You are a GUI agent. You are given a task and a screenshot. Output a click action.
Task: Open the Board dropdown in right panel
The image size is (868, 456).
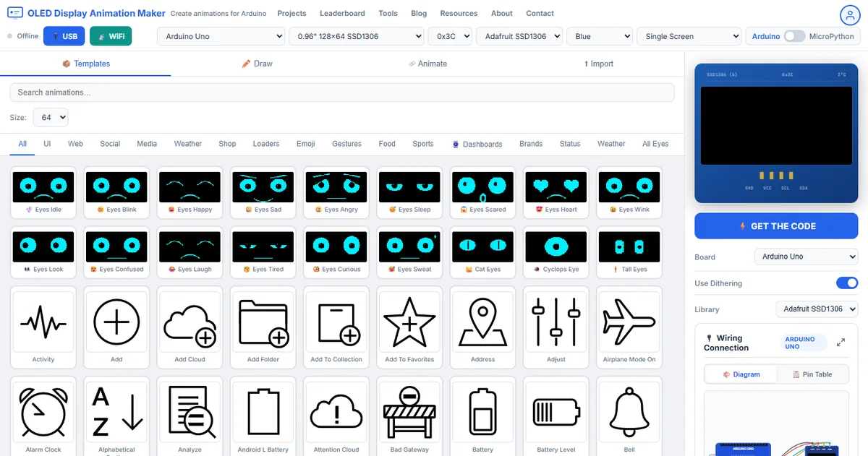(806, 257)
